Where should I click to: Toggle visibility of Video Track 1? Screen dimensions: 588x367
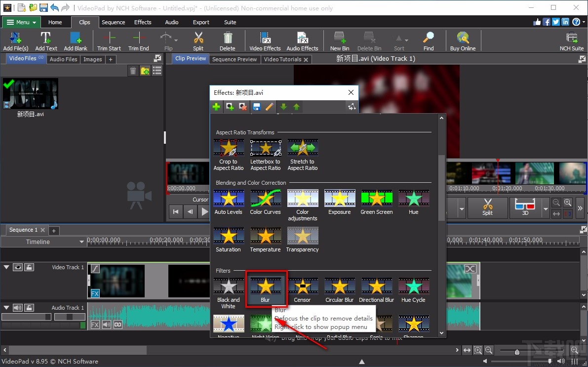pyautogui.click(x=18, y=267)
